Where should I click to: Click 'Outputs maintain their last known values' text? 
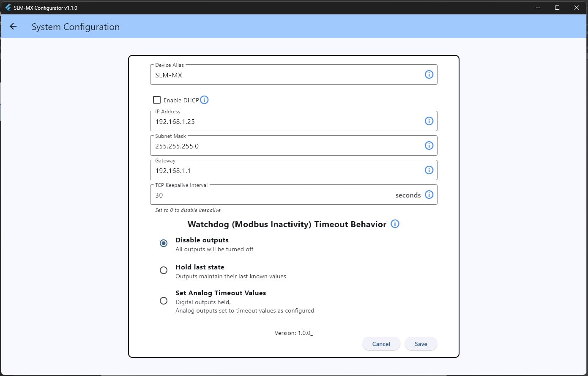point(231,276)
